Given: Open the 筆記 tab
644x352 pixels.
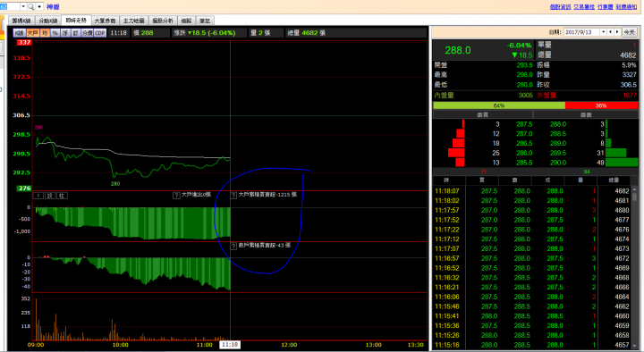Looking at the screenshot, I should point(205,21).
